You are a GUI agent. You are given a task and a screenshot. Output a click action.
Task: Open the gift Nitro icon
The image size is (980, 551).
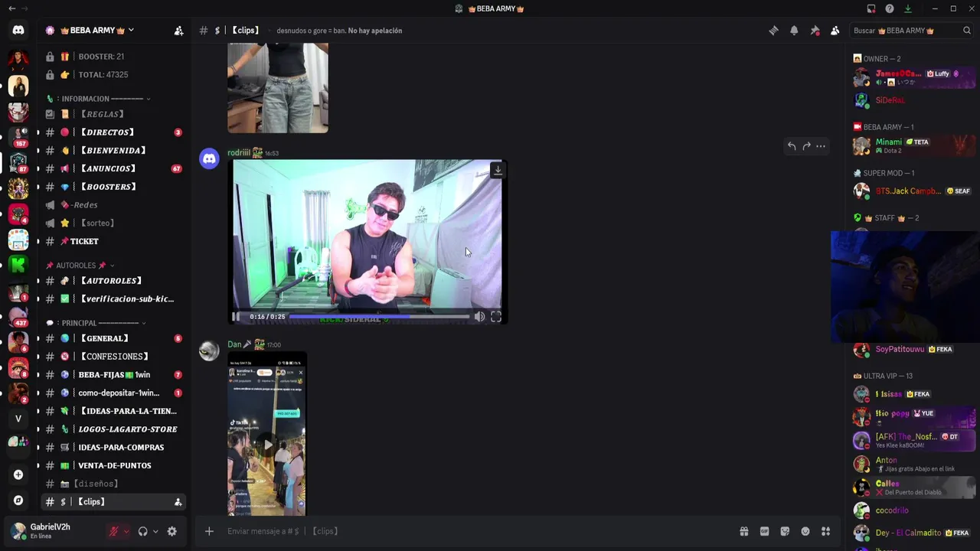pos(743,531)
